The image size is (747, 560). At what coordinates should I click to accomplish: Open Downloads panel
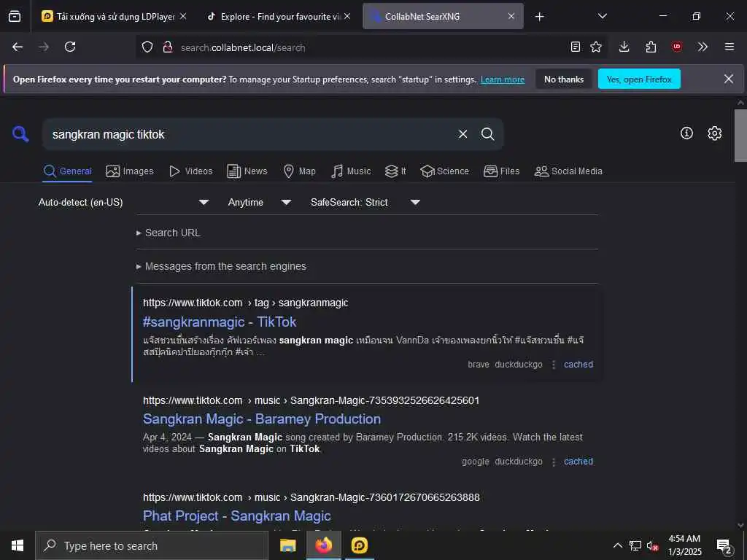(x=624, y=47)
